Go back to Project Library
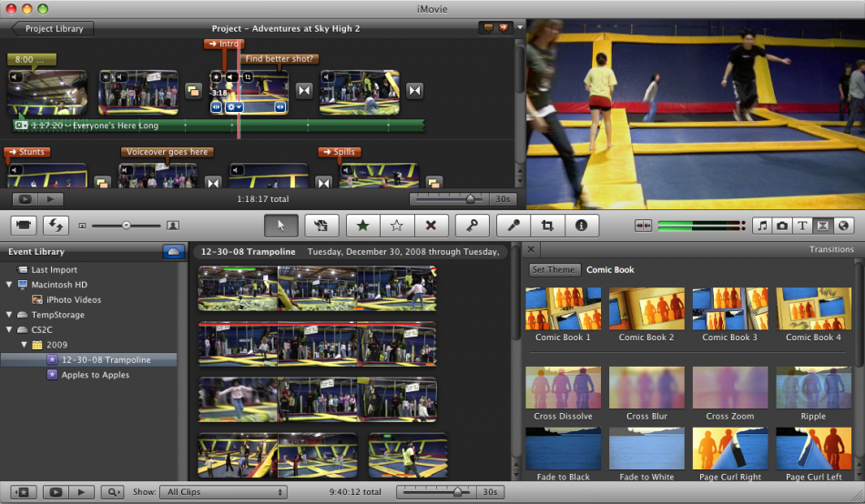 [53, 29]
